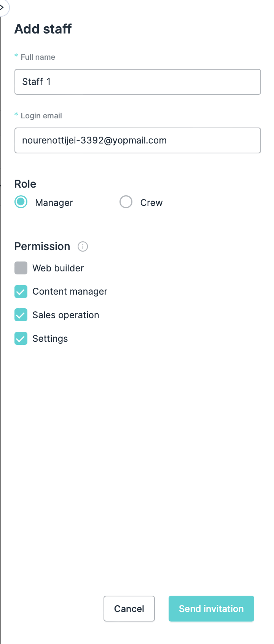Viewport: 274px width, 644px height.
Task: Click the panel collapse chevron arrow
Action: (2, 7)
